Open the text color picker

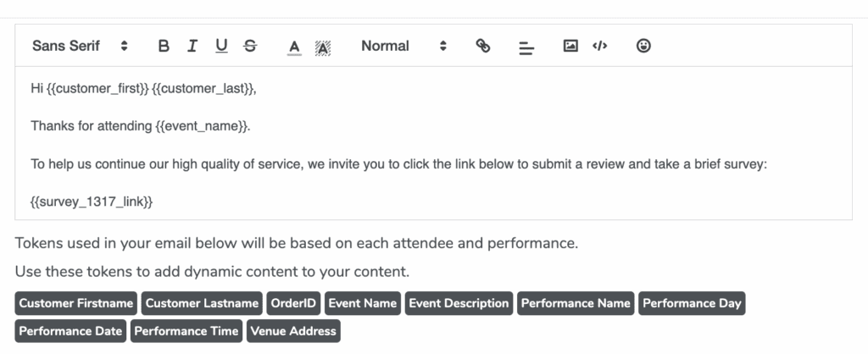click(x=294, y=47)
